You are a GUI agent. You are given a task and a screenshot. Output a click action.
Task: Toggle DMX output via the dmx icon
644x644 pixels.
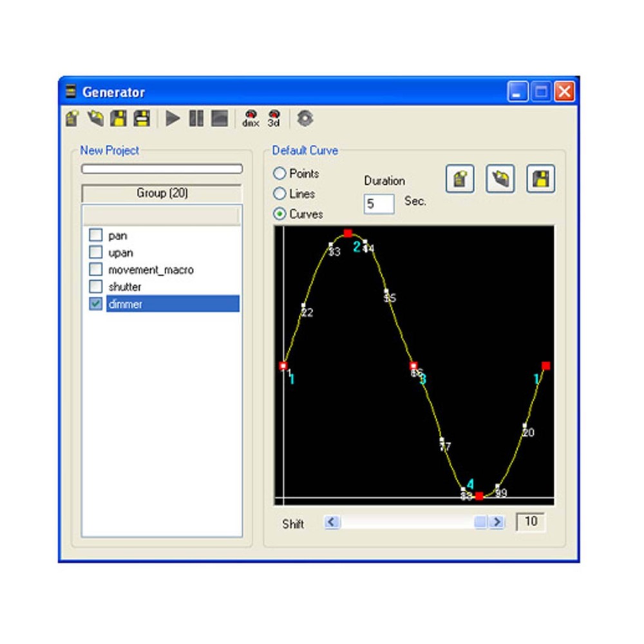coord(251,118)
